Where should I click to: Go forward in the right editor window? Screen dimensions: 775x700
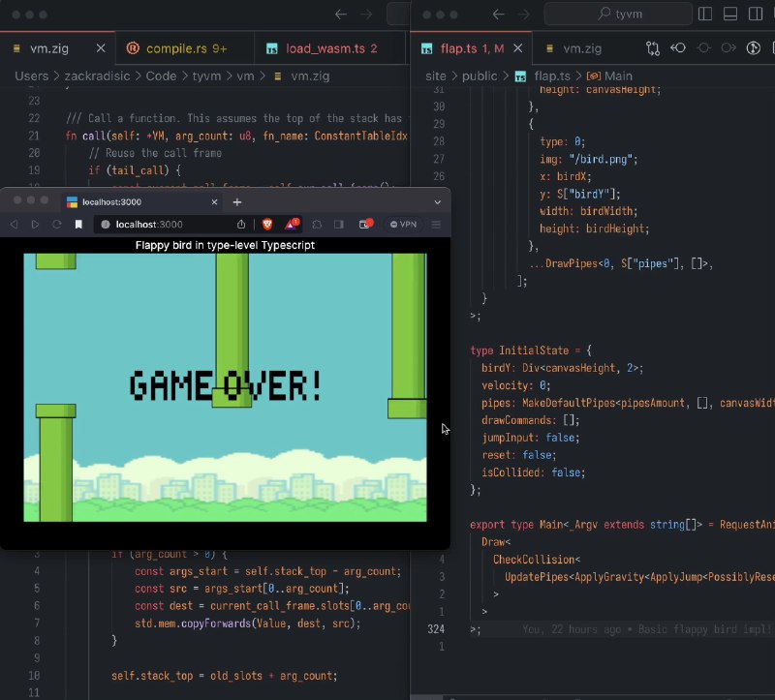click(523, 15)
